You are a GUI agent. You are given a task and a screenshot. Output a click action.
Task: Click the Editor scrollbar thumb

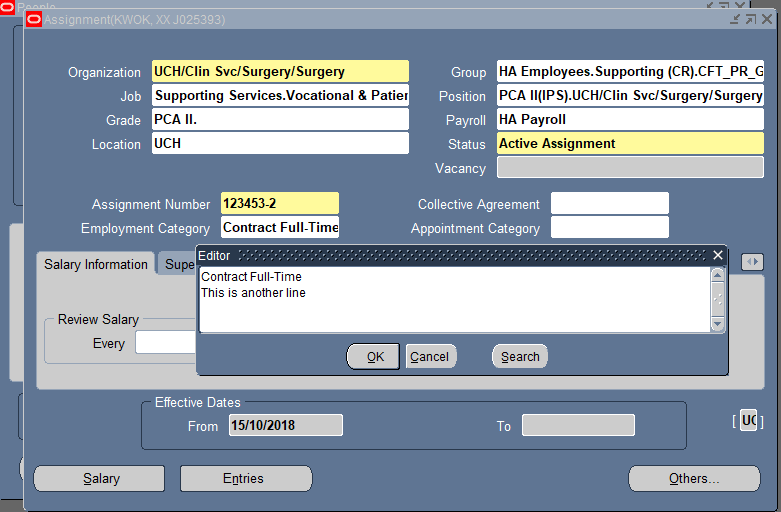(x=717, y=299)
